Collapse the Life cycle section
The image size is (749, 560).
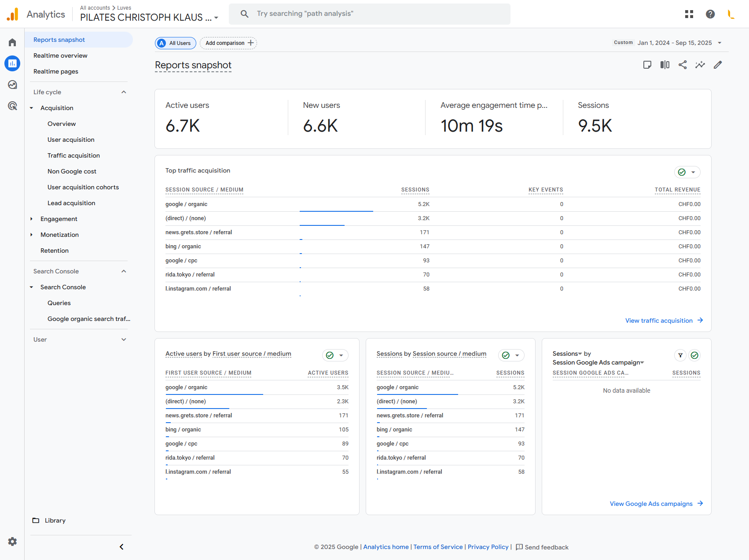tap(124, 92)
